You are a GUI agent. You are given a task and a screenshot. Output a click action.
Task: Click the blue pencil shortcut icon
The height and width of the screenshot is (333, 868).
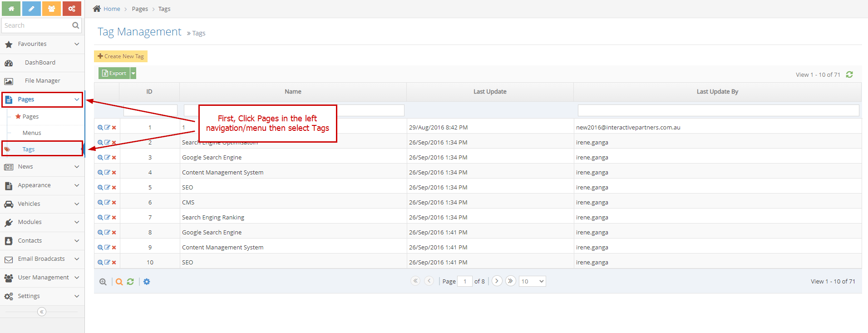pos(31,9)
